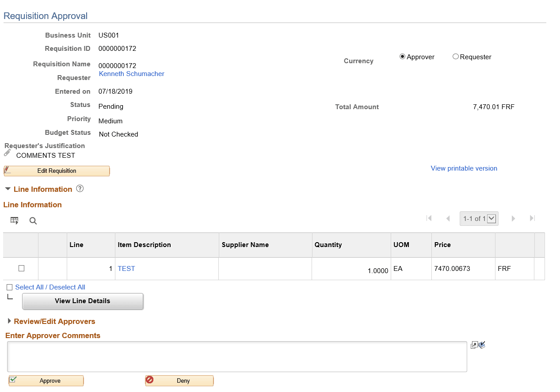Select the Requester radio button
The width and height of the screenshot is (560, 392).
(x=456, y=56)
